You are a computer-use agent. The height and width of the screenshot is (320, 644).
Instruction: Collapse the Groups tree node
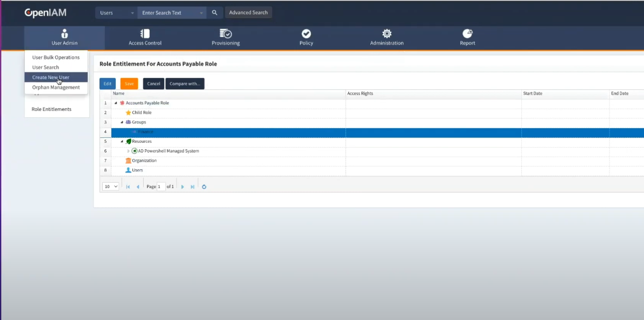[122, 122]
